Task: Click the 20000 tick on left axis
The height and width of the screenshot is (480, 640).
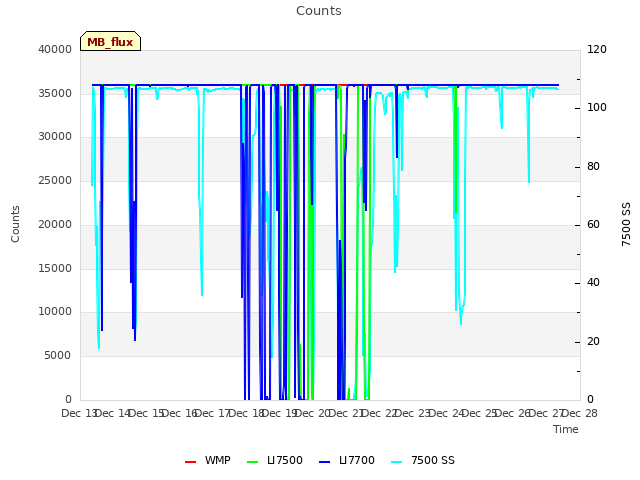Action: click(x=55, y=224)
